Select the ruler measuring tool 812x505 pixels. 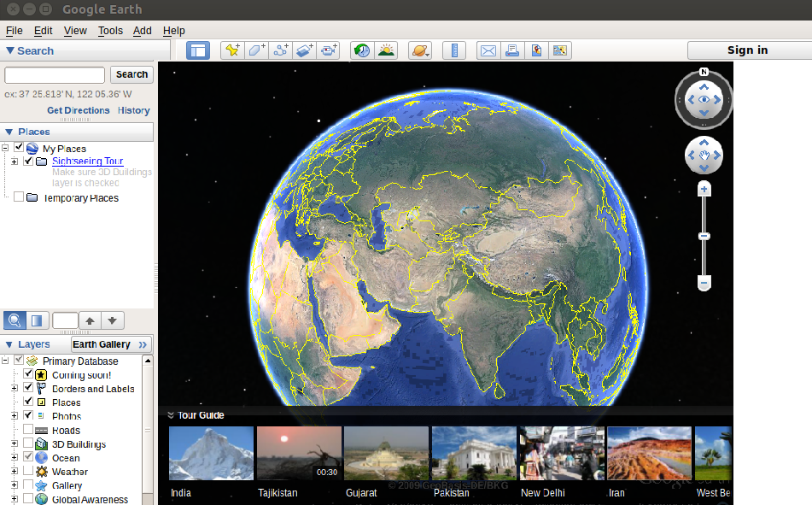454,50
